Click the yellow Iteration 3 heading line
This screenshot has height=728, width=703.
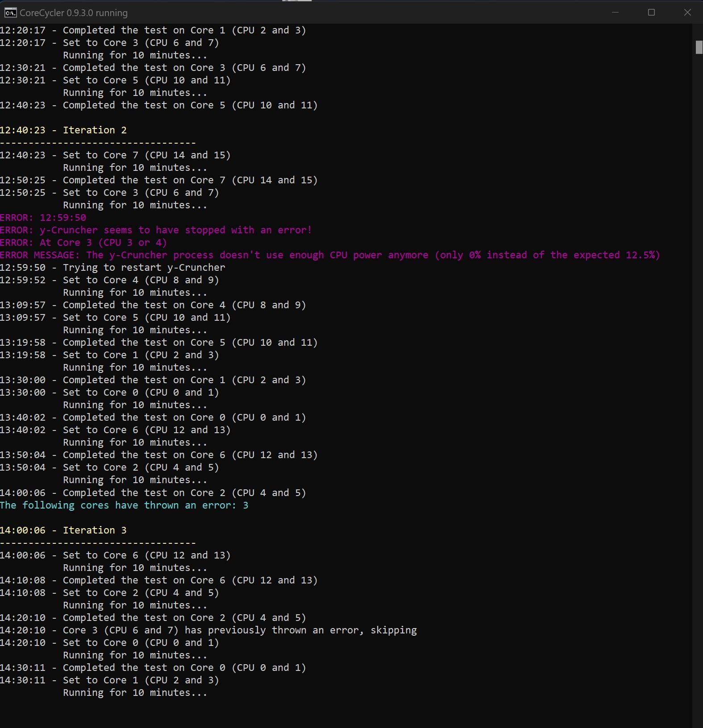pos(63,530)
